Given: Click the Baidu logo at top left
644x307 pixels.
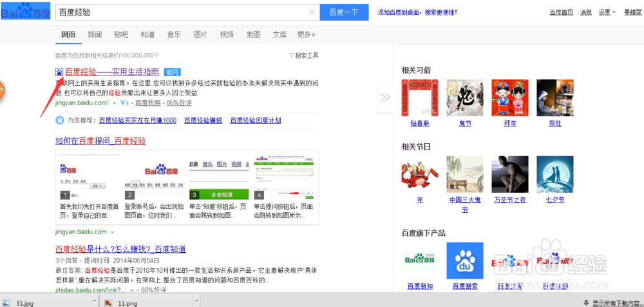Looking at the screenshot, I should 26,12.
